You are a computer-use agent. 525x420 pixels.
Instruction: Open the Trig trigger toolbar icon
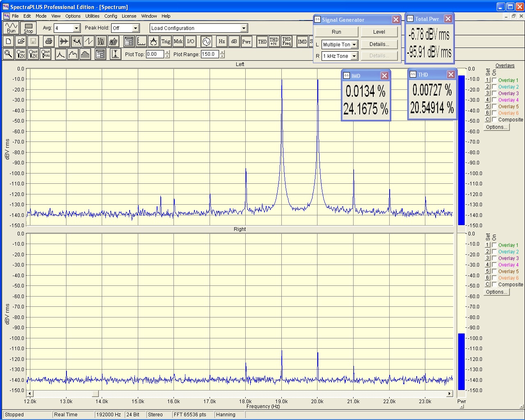tap(166, 41)
